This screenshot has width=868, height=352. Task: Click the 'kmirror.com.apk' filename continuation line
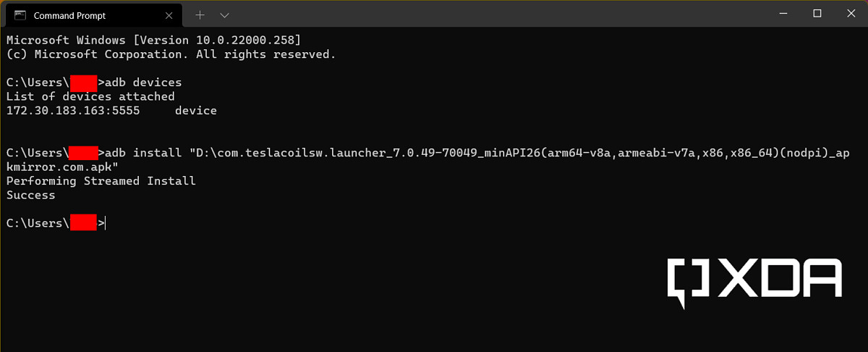(x=62, y=167)
